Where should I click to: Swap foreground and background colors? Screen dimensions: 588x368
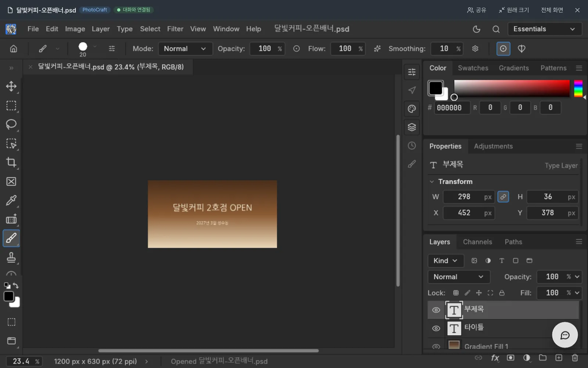[16, 286]
